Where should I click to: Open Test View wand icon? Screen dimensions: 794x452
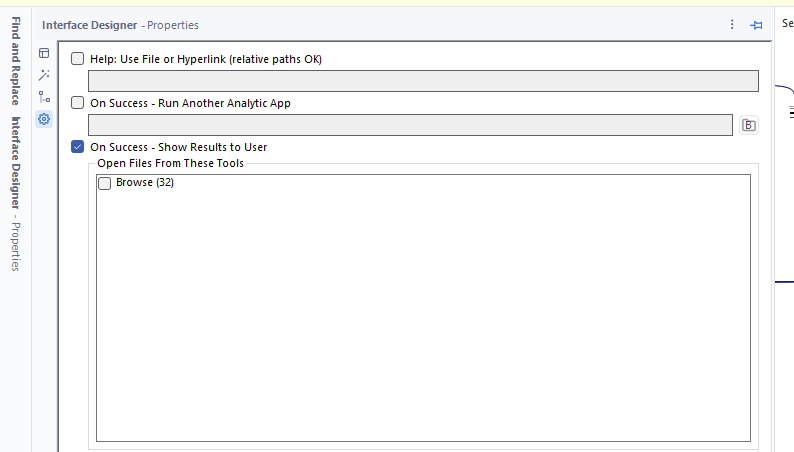click(44, 75)
